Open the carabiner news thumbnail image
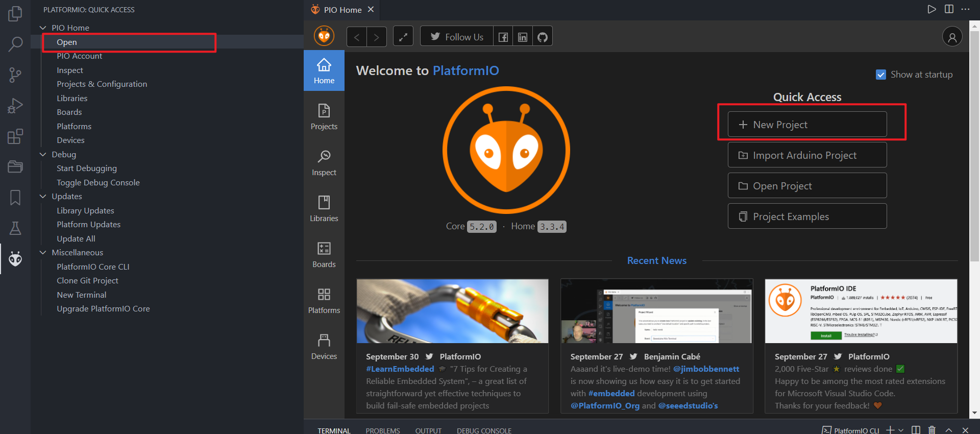980x434 pixels. [x=452, y=311]
